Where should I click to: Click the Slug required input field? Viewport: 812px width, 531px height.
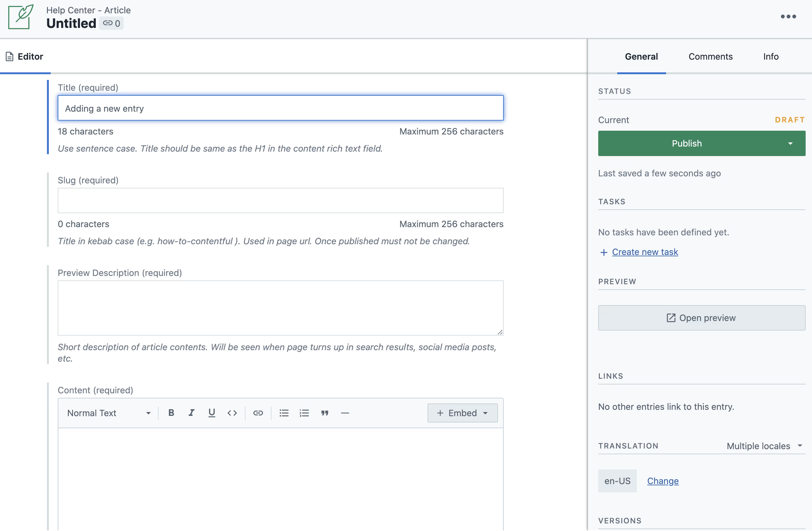[x=280, y=200]
